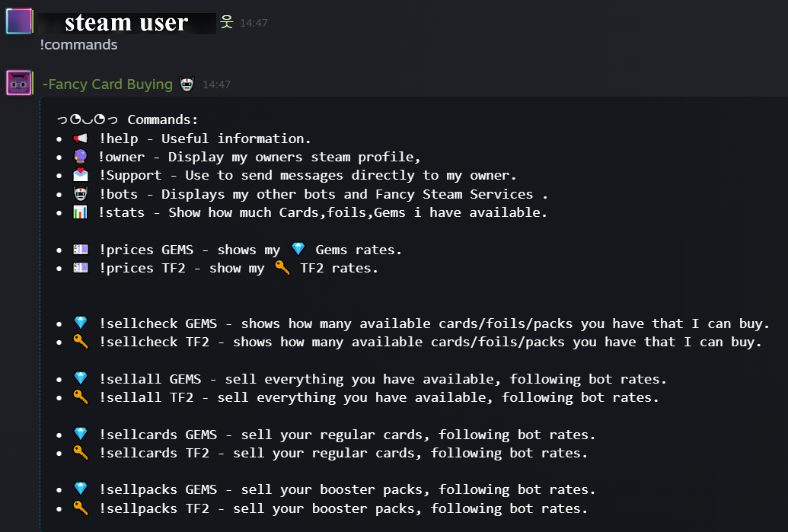This screenshot has height=532, width=788.
Task: Click the blue gem icon in prices GEMS line
Action: click(298, 249)
